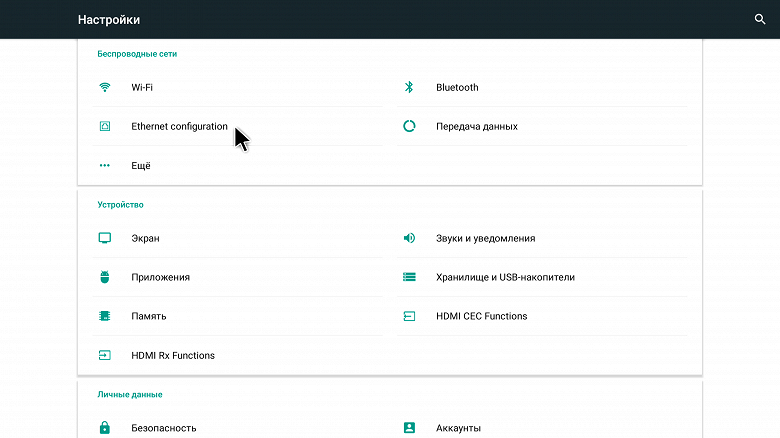
Task: Click the Ethernet configuration icon
Action: pos(104,127)
